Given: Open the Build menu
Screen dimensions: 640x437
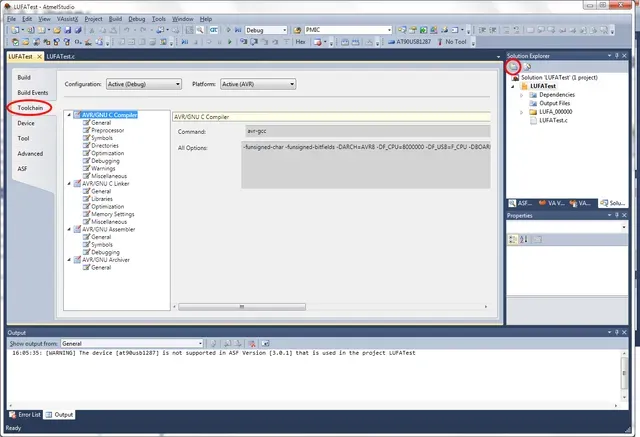Looking at the screenshot, I should pos(115,19).
